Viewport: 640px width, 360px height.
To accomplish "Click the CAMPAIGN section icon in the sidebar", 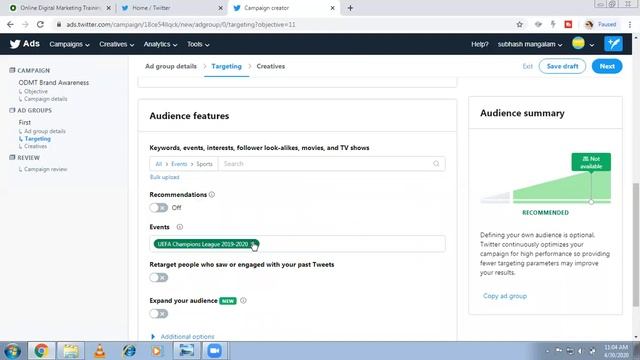I will pos(12,70).
